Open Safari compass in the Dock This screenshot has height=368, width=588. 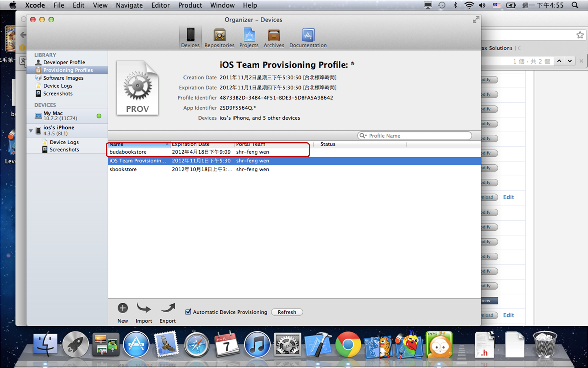pyautogui.click(x=196, y=345)
